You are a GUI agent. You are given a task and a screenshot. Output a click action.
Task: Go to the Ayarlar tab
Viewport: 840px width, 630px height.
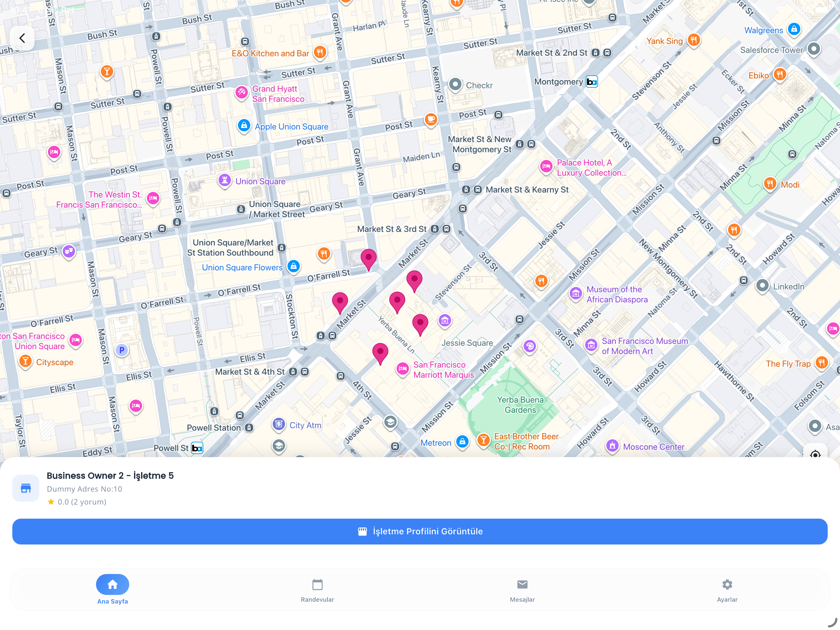click(x=727, y=590)
